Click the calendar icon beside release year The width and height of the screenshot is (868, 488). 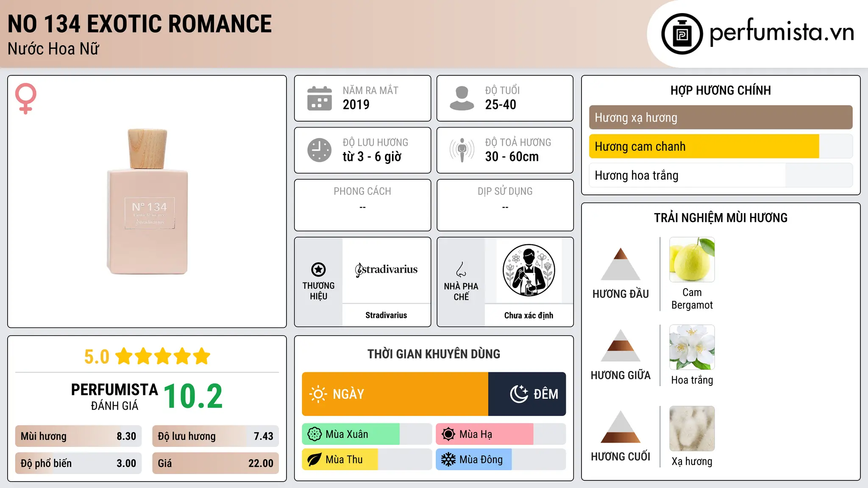pos(320,98)
